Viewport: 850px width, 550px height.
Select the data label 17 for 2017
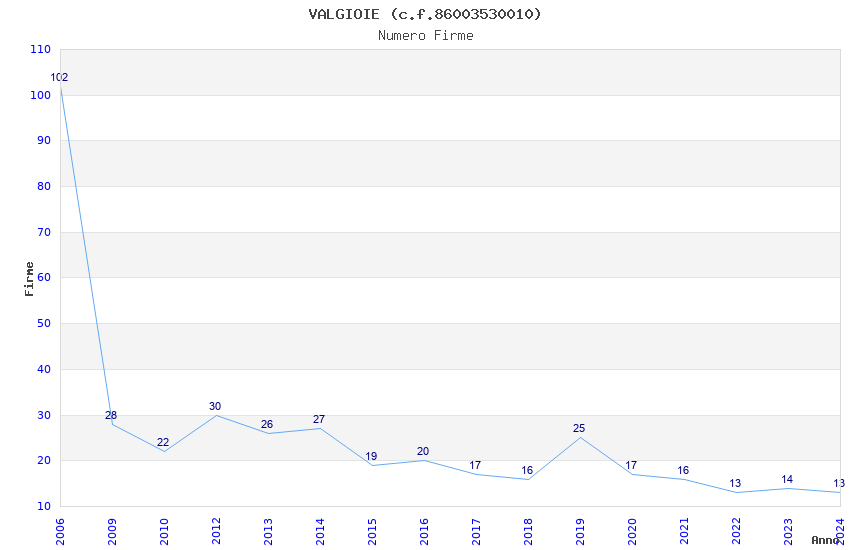(475, 465)
